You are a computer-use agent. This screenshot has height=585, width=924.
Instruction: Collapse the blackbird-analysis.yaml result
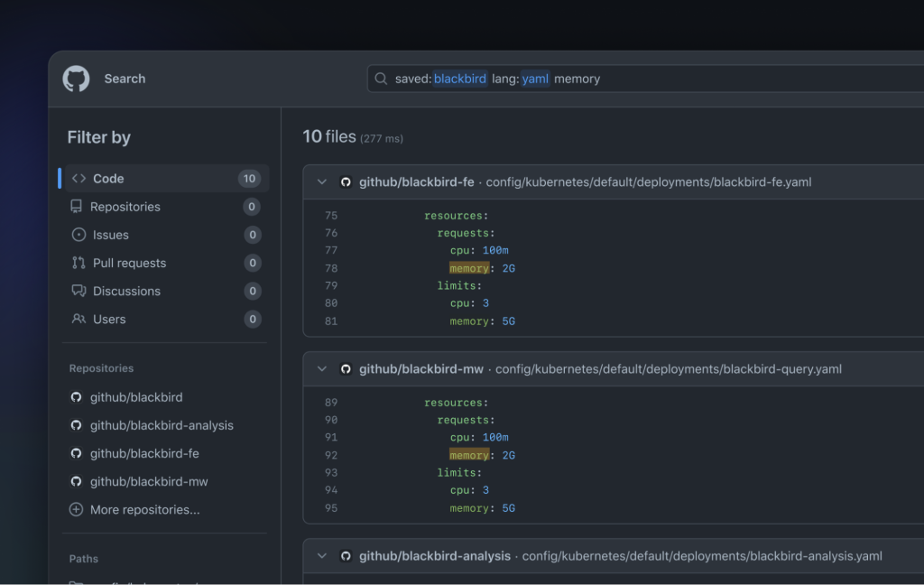pyautogui.click(x=321, y=556)
